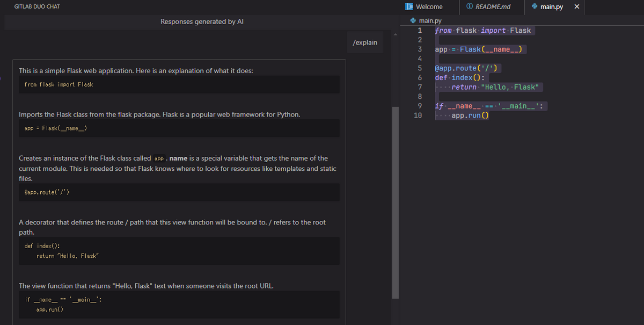Click the @app.route chat code snippet
The height and width of the screenshot is (325, 644).
pos(179,192)
